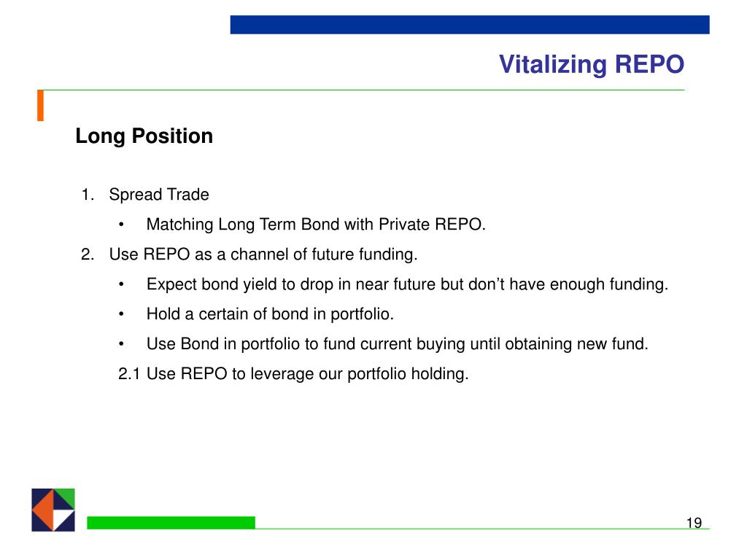The width and height of the screenshot is (747, 560).
Task: Click the orange vertical accent bar
Action: 41,105
